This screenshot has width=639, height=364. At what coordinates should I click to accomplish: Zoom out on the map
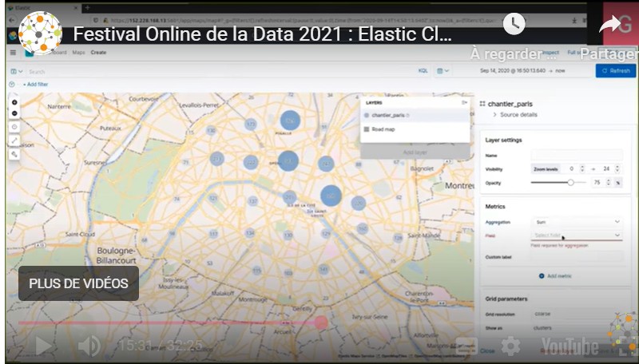(14, 114)
